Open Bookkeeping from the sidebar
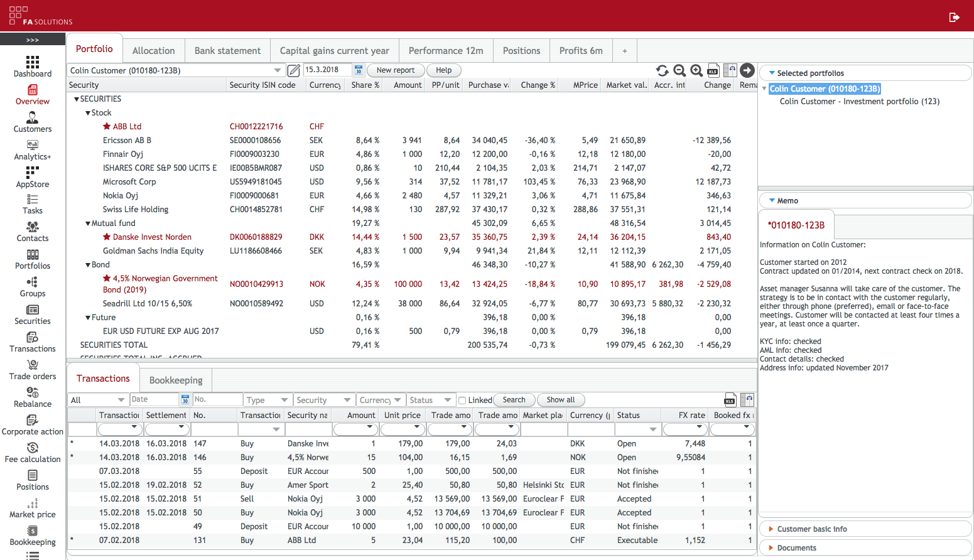Viewport: 974px width, 560px height. pos(33,536)
